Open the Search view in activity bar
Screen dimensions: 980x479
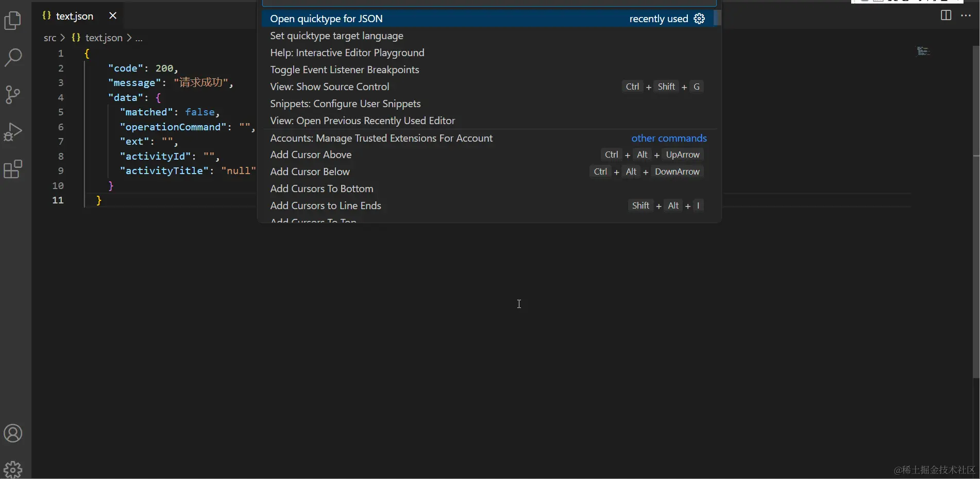[13, 57]
